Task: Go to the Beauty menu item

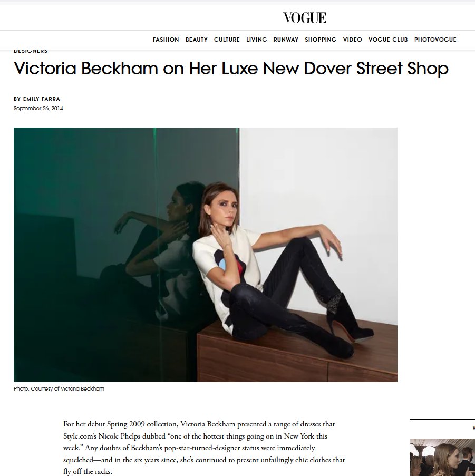Action: (x=196, y=40)
